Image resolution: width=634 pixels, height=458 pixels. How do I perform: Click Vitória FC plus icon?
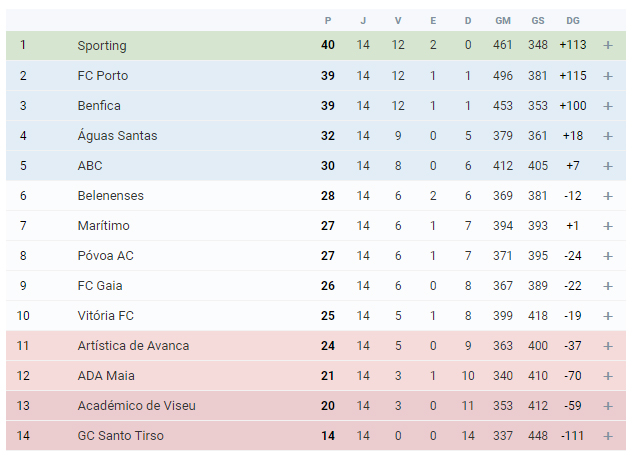pos(608,316)
